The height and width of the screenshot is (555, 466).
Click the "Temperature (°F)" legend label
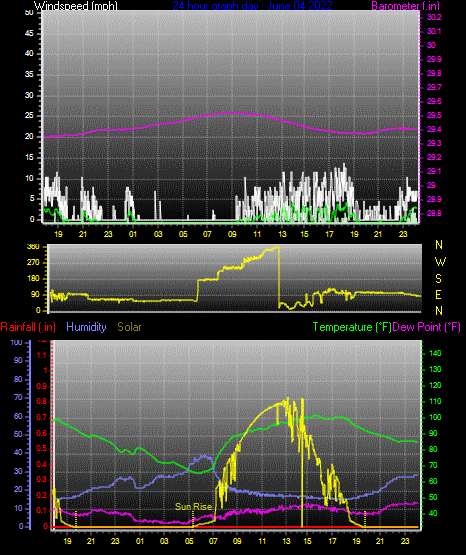[x=352, y=327]
